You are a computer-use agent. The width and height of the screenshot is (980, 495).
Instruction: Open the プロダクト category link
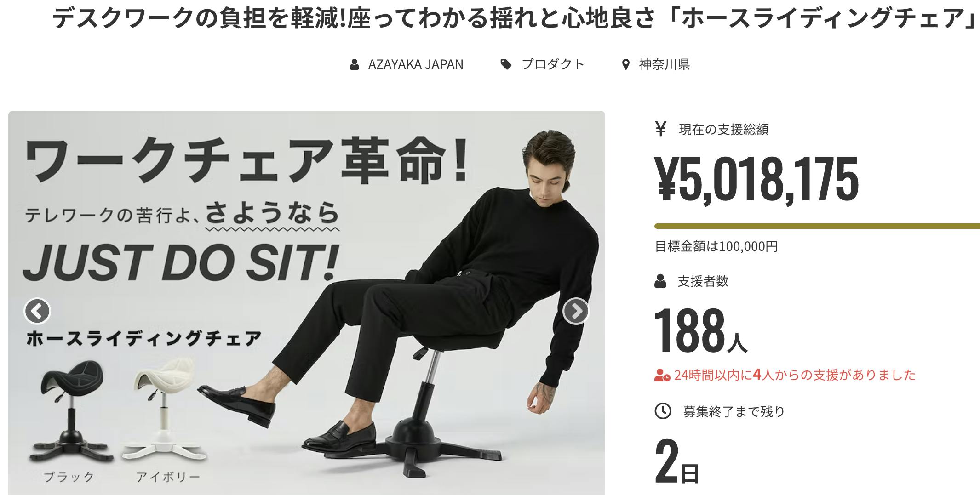553,64
